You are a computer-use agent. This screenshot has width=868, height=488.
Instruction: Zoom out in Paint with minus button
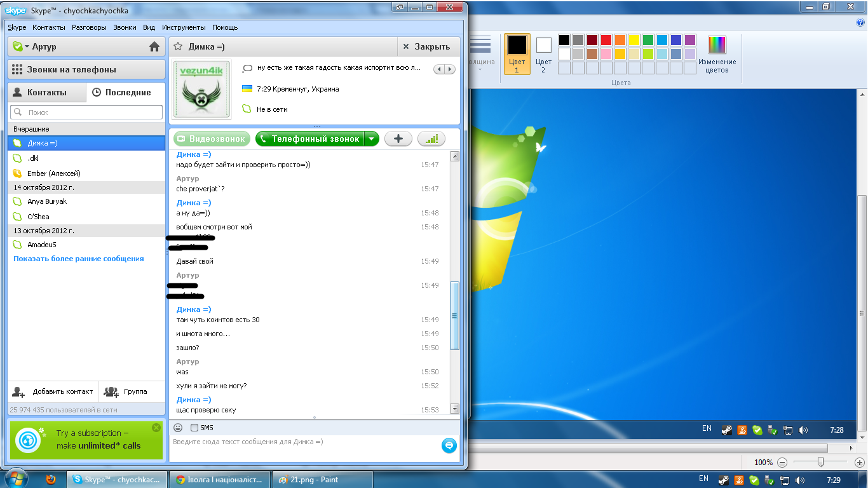point(782,462)
